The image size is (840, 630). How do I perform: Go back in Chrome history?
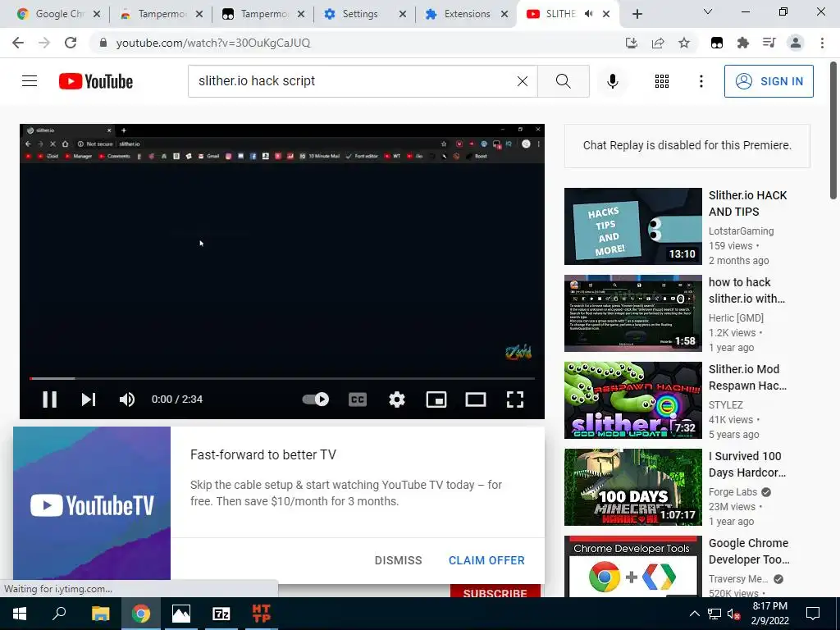click(18, 43)
